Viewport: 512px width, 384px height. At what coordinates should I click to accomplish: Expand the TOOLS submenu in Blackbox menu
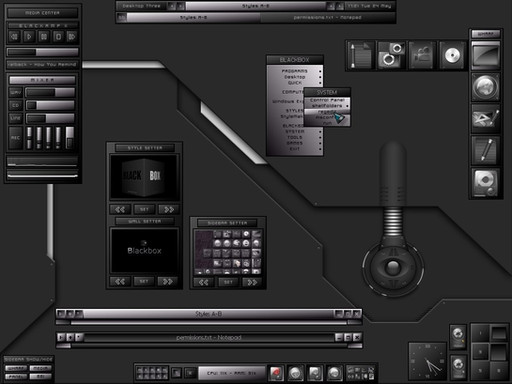(295, 137)
